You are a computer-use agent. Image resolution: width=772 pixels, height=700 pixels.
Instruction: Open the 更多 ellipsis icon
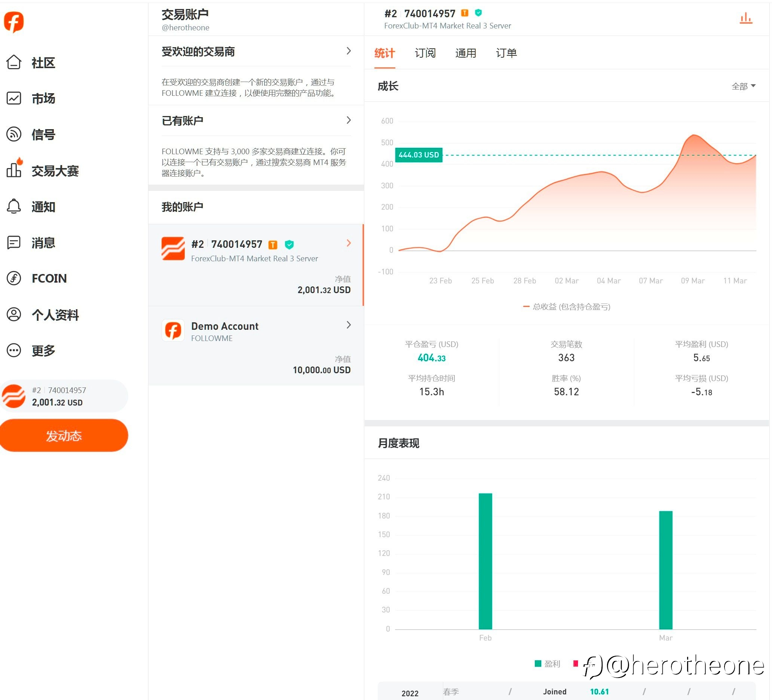click(14, 350)
